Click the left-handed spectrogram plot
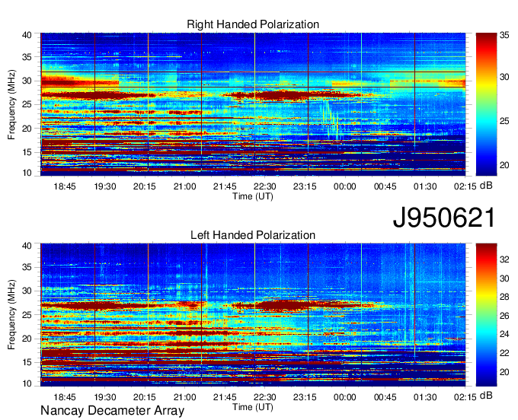The image size is (518, 420). tap(253, 315)
